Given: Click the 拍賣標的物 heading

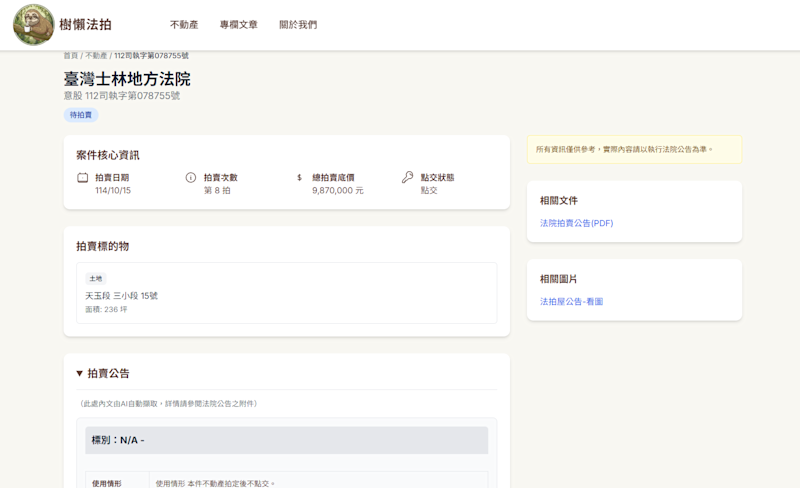Looking at the screenshot, I should point(103,246).
